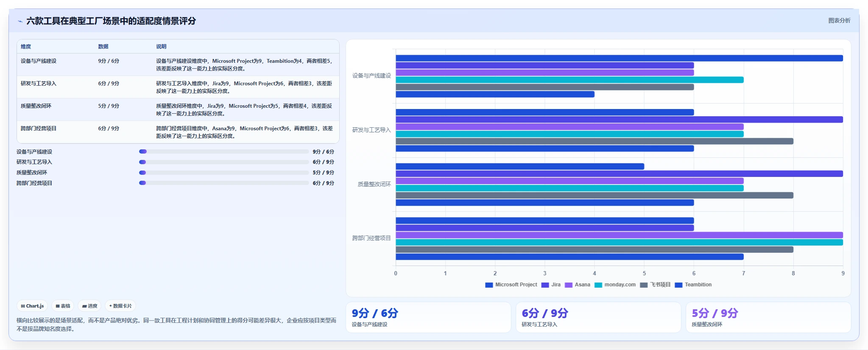
Task: Toggle Microsoft Project legend swatch
Action: pyautogui.click(x=489, y=285)
